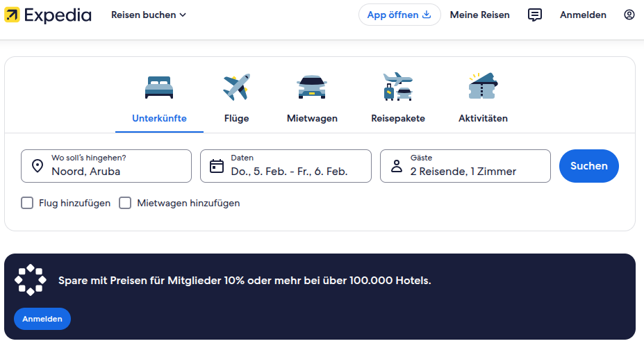This screenshot has width=644, height=348.
Task: Click the download icon in App öffnen
Action: click(x=427, y=15)
